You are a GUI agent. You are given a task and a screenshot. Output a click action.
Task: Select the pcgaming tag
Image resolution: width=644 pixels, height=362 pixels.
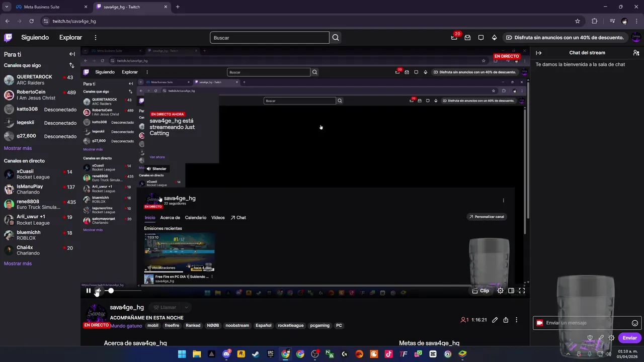click(x=319, y=325)
